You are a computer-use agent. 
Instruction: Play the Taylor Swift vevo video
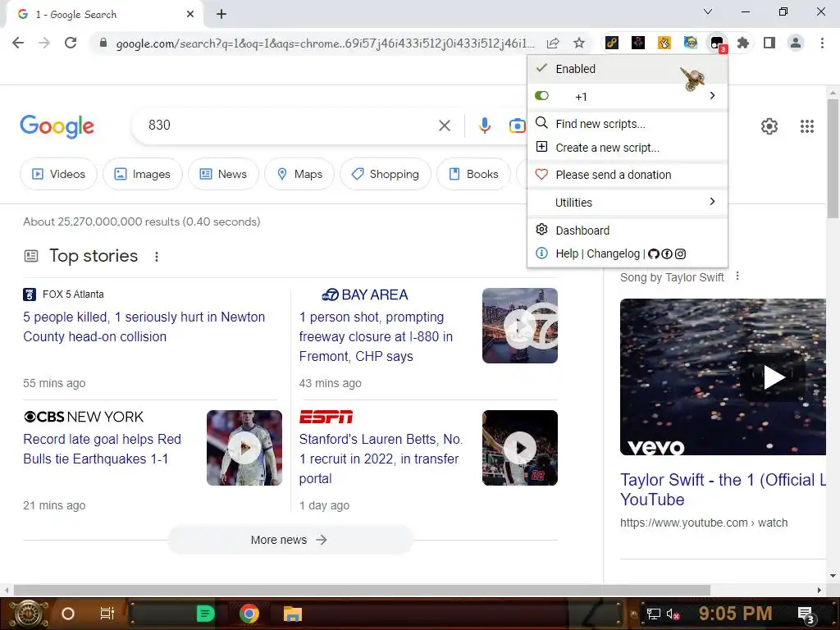774,377
